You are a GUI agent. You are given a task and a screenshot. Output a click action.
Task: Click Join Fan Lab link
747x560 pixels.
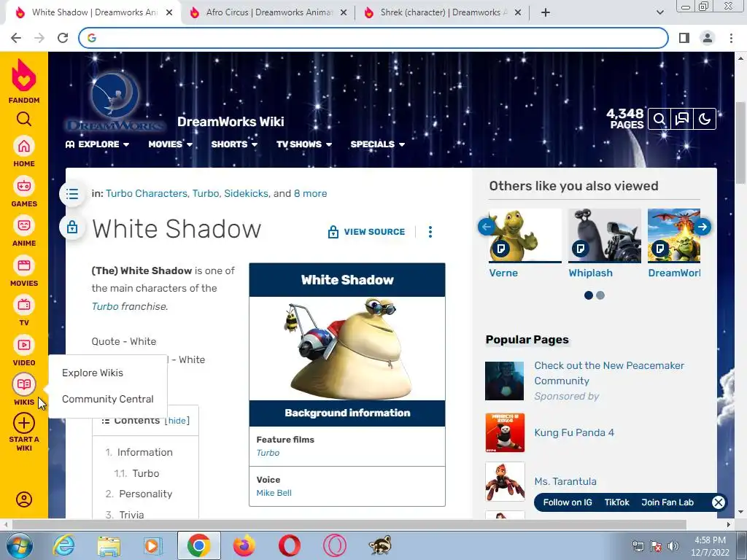(667, 502)
